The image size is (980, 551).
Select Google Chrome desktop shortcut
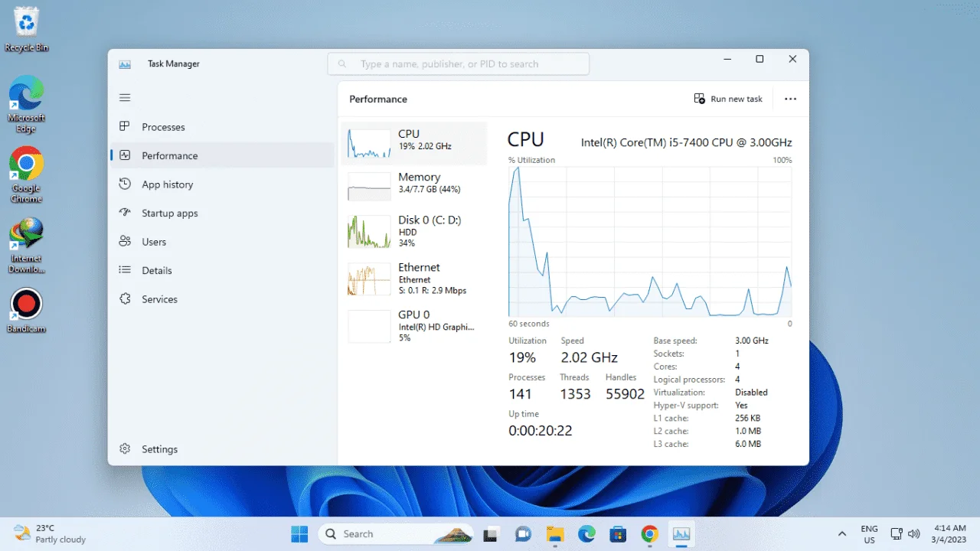(26, 174)
